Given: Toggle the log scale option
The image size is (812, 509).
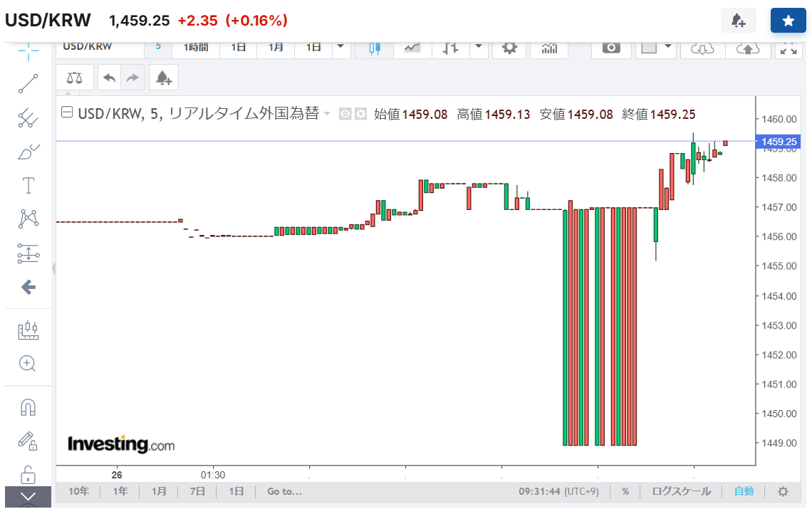Looking at the screenshot, I should [x=681, y=491].
